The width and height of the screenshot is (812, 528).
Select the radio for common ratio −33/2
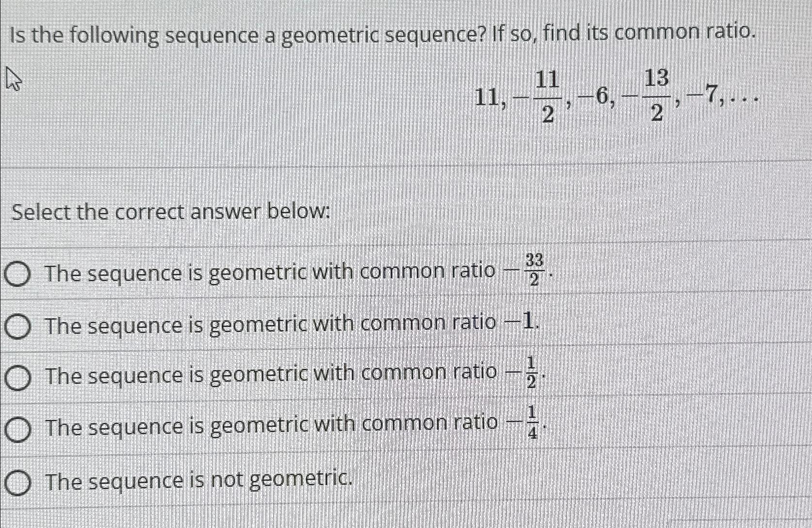pyautogui.click(x=18, y=274)
